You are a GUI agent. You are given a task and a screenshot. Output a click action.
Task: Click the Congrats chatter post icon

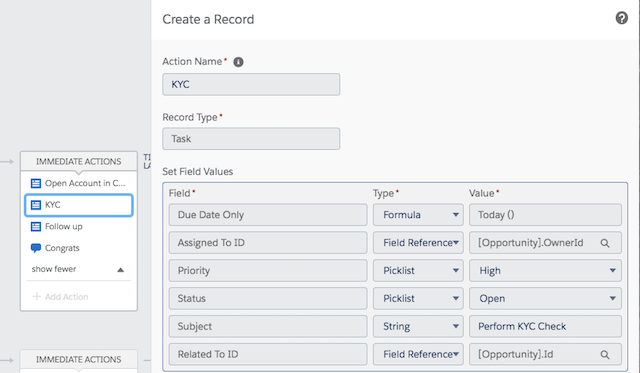(x=36, y=248)
